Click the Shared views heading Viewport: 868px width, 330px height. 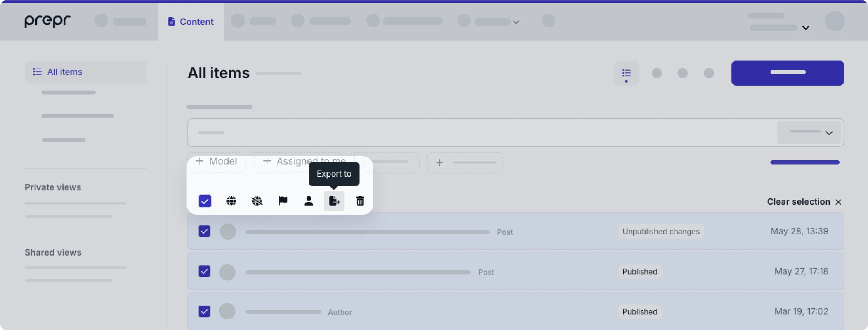point(53,252)
